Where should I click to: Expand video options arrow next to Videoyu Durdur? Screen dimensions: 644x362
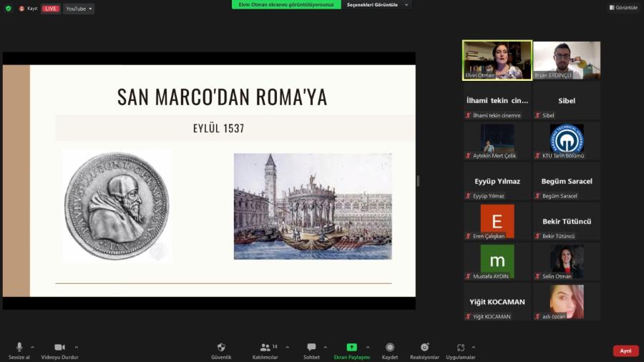click(77, 347)
